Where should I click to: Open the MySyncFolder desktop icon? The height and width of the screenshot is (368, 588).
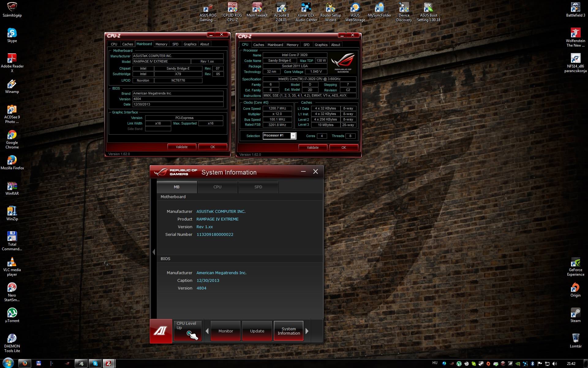(379, 10)
